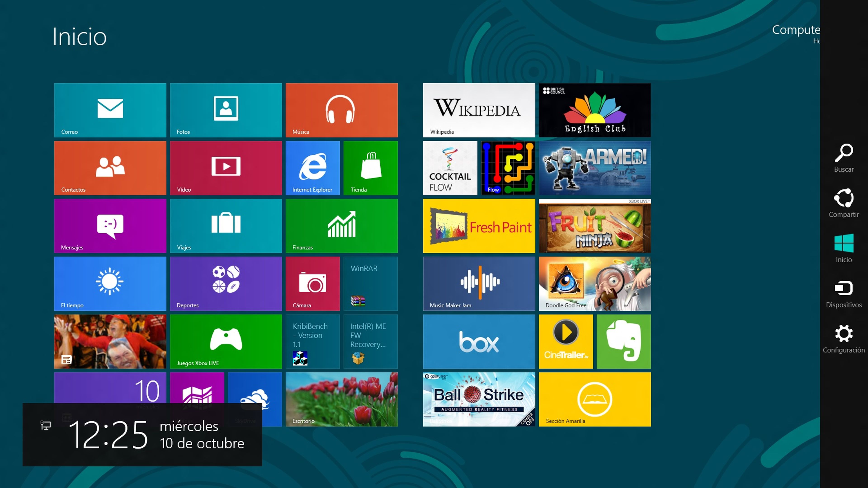Launch WinRAR from its tile

coord(370,283)
